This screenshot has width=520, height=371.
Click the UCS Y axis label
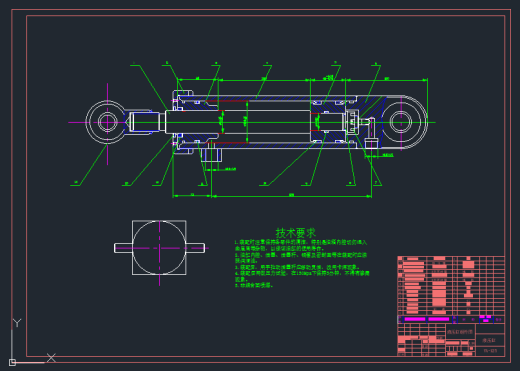[x=17, y=323]
